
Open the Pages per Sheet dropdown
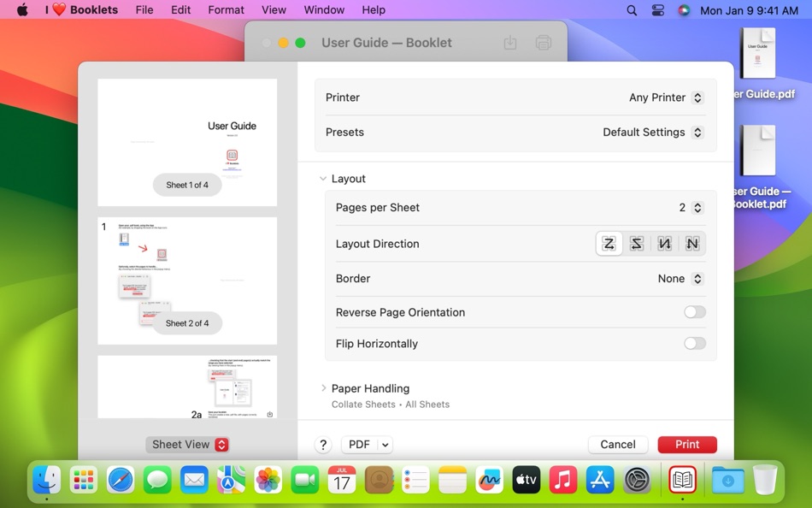point(698,207)
